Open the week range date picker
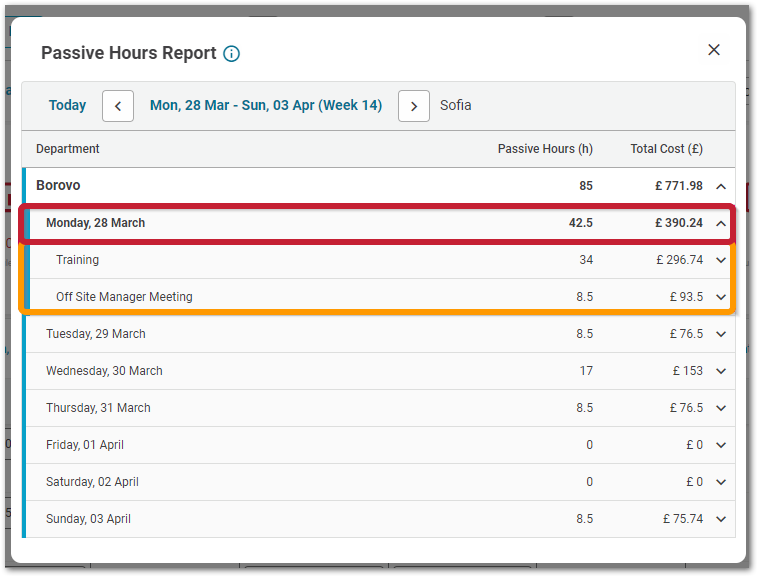 266,105
